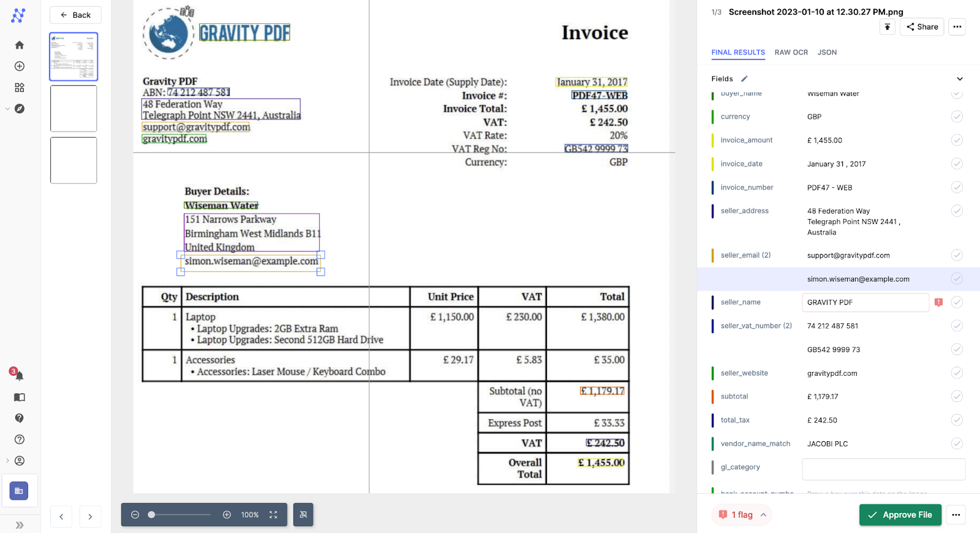Expand the sidebar with double chevron
The height and width of the screenshot is (533, 980).
point(20,525)
